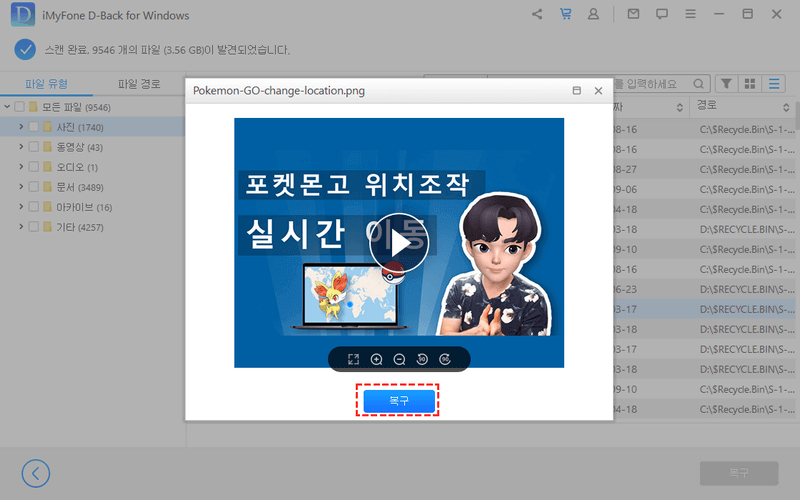Sort by the 경로 column arrows

(786, 107)
